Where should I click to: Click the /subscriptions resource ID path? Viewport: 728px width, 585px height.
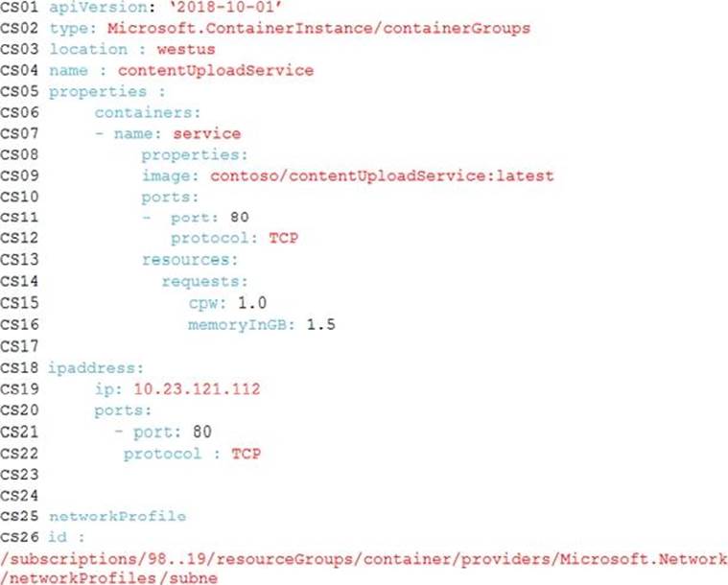[x=364, y=569]
